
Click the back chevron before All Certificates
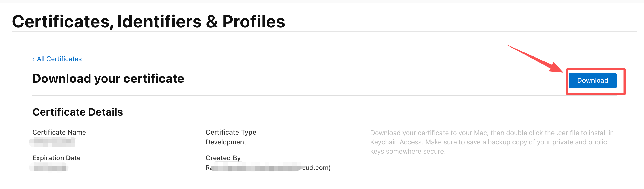[34, 59]
